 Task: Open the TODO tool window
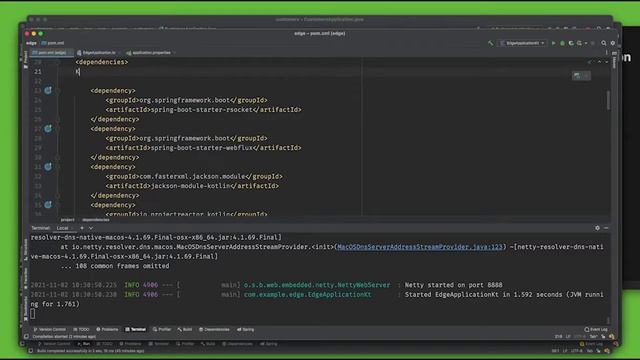[81, 329]
